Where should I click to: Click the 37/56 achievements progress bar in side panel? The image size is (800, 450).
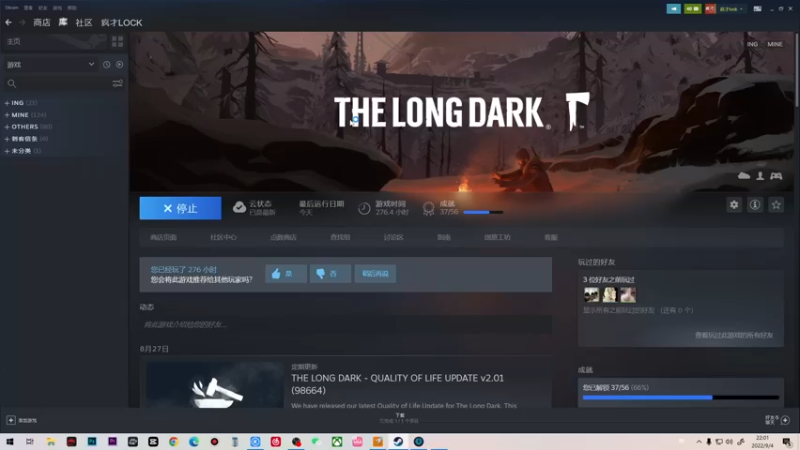click(x=681, y=397)
